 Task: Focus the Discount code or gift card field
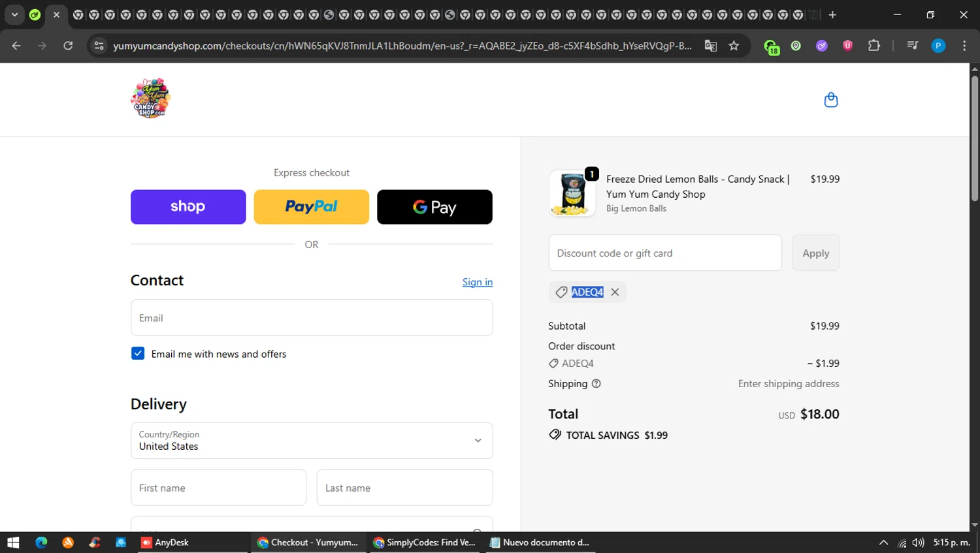(x=665, y=253)
